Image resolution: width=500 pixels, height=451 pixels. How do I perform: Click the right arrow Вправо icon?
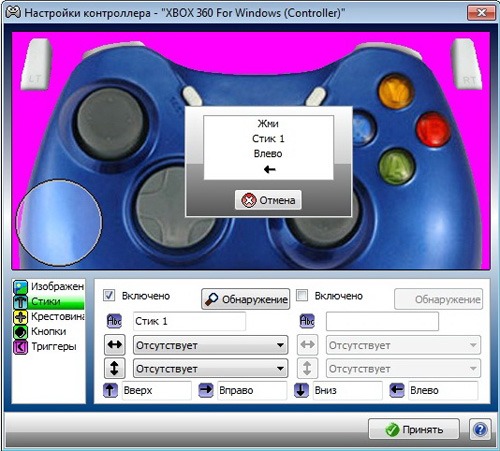[x=206, y=390]
